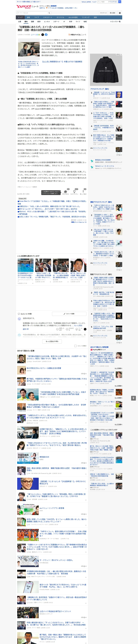The width and height of the screenshot is (138, 644).
Task: Click the みんなの意見 navigation tab
Action: (x=73, y=17)
